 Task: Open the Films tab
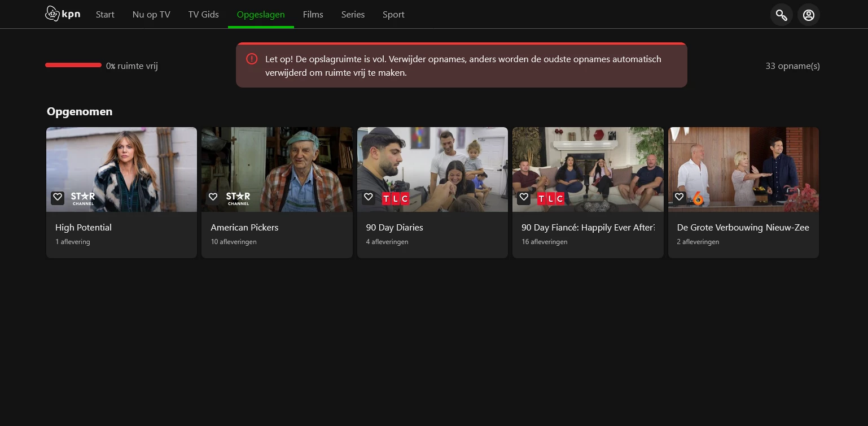click(x=313, y=15)
